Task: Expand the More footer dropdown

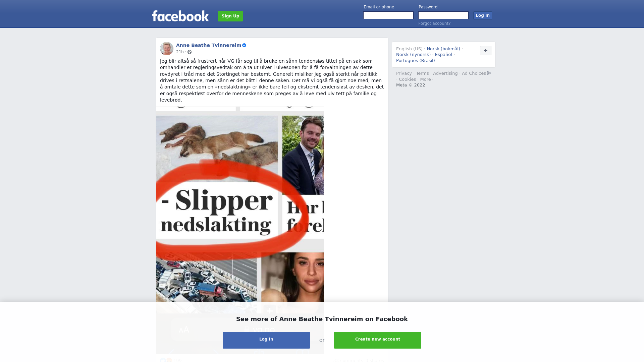Action: (427, 79)
